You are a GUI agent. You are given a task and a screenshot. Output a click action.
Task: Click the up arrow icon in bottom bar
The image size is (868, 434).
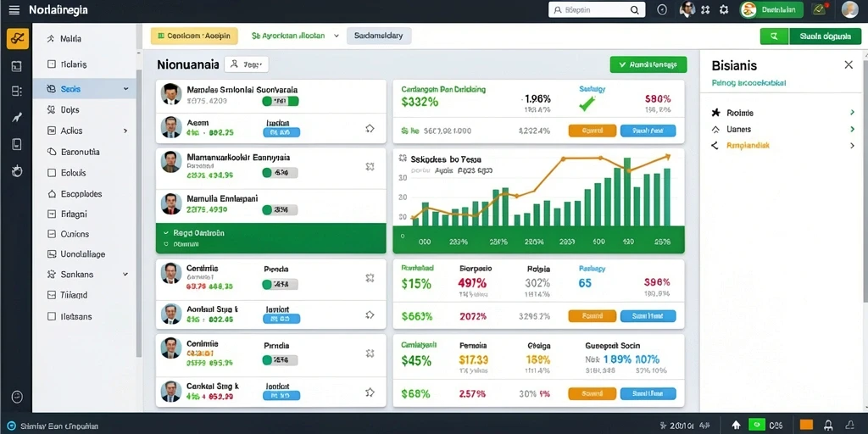tap(736, 426)
